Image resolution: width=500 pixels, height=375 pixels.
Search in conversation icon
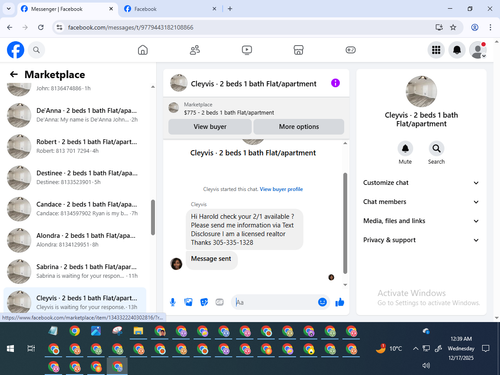click(436, 148)
